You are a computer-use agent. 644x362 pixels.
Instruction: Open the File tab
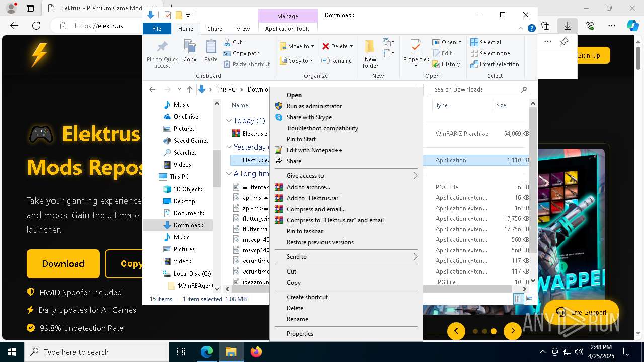point(157,29)
